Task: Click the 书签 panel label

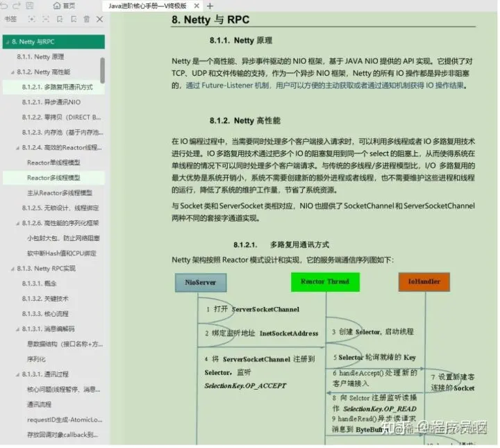Action: pyautogui.click(x=10, y=19)
